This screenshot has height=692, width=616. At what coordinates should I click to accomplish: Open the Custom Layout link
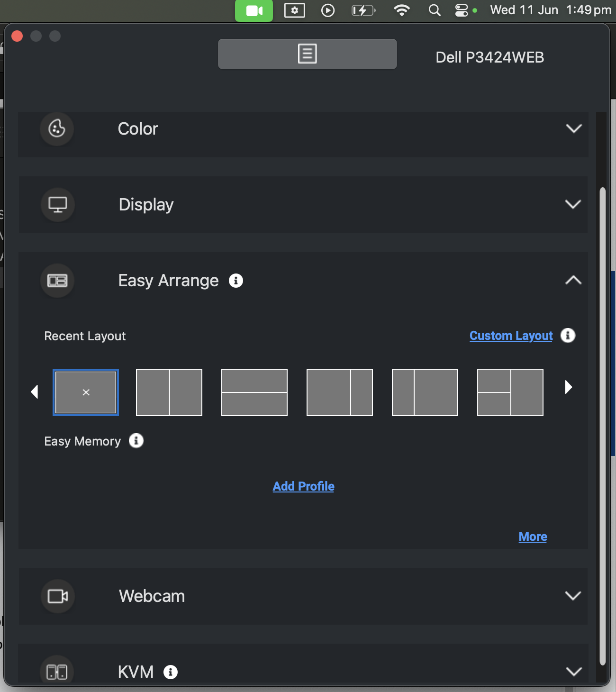(511, 336)
